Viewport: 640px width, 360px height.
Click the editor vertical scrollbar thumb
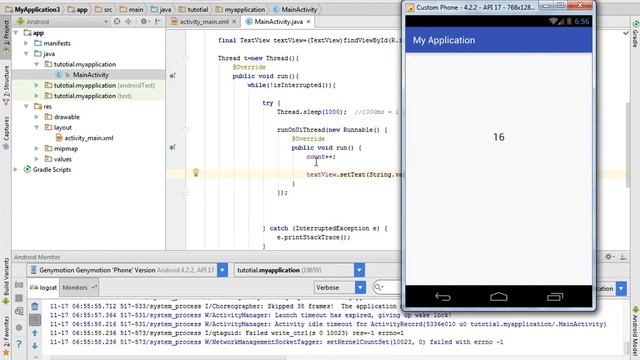pos(628,145)
